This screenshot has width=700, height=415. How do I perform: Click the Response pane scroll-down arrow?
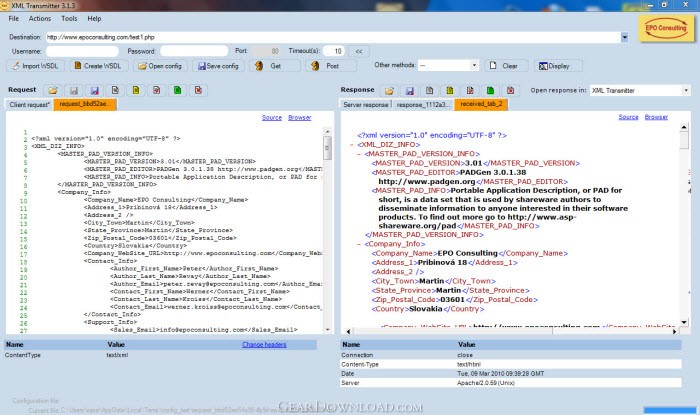pyautogui.click(x=684, y=322)
